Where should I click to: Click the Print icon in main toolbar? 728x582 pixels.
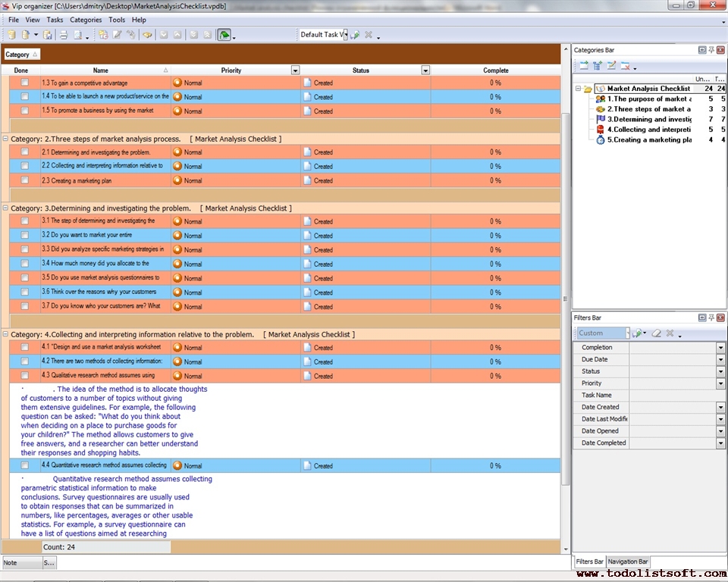64,35
